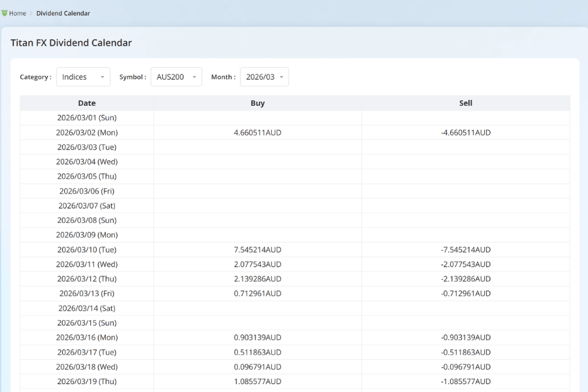Click the Buy value 7.545214AUD

[x=257, y=250]
